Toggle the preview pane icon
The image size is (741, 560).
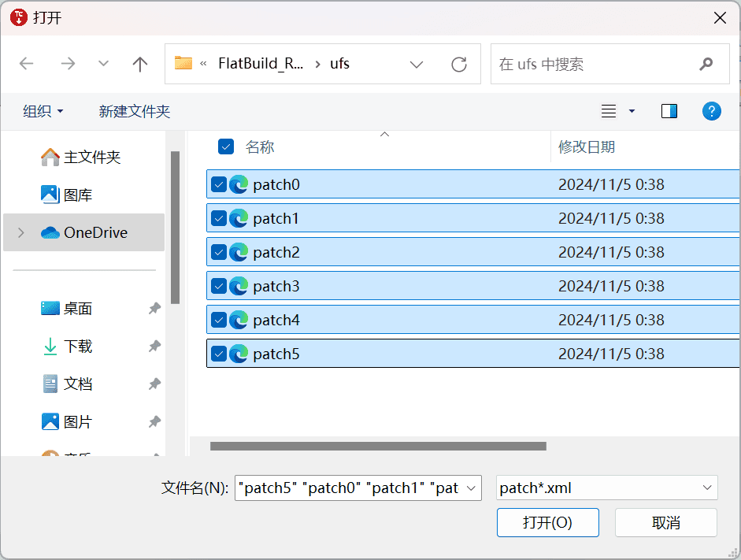[x=669, y=112]
